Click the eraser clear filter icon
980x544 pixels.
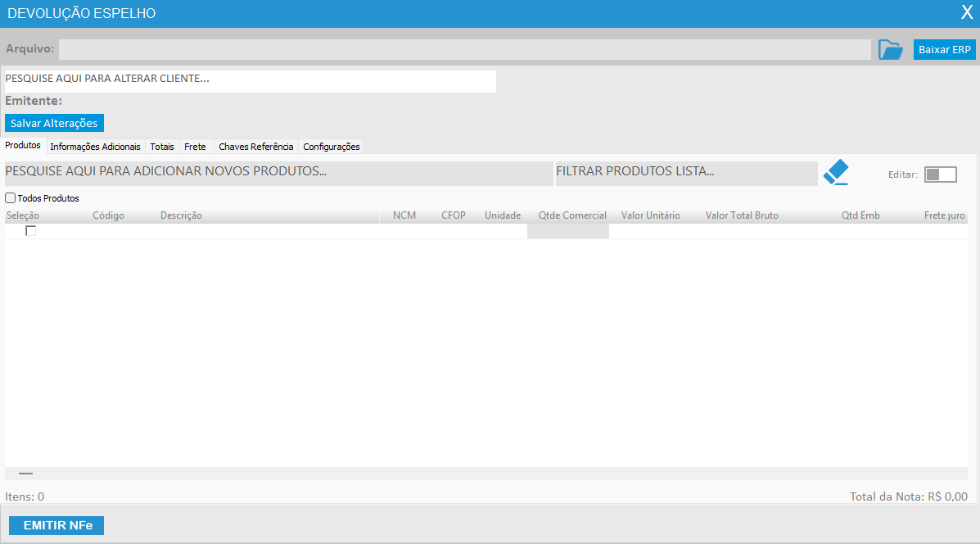pos(836,172)
